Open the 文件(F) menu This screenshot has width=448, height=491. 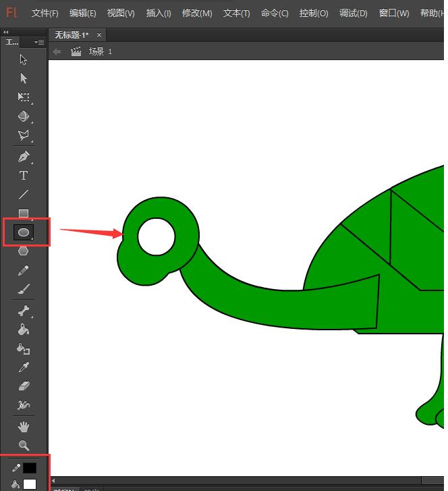(x=45, y=14)
